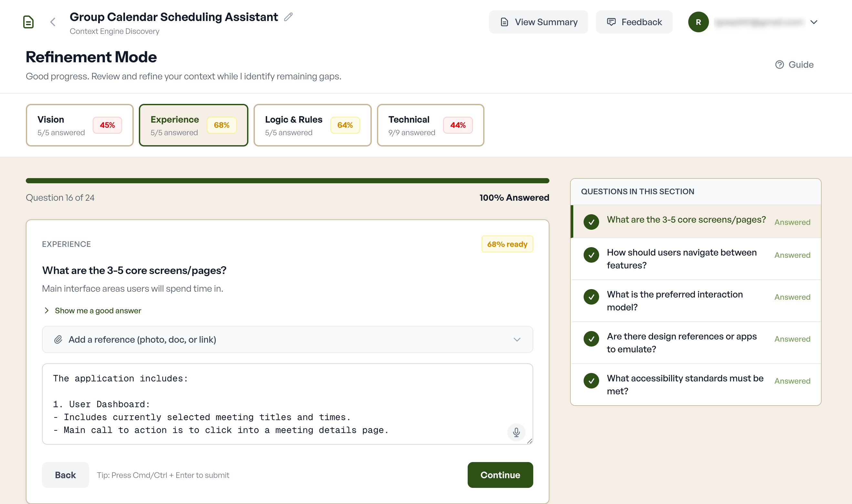Open the account menu via the header chevron

[814, 22]
